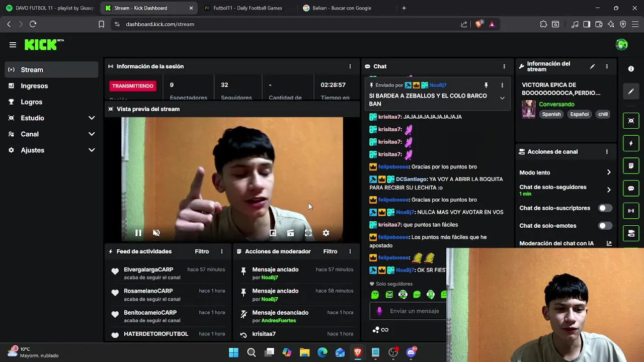Enable emotes-only chat switch
This screenshot has height=362, width=644.
[605, 226]
